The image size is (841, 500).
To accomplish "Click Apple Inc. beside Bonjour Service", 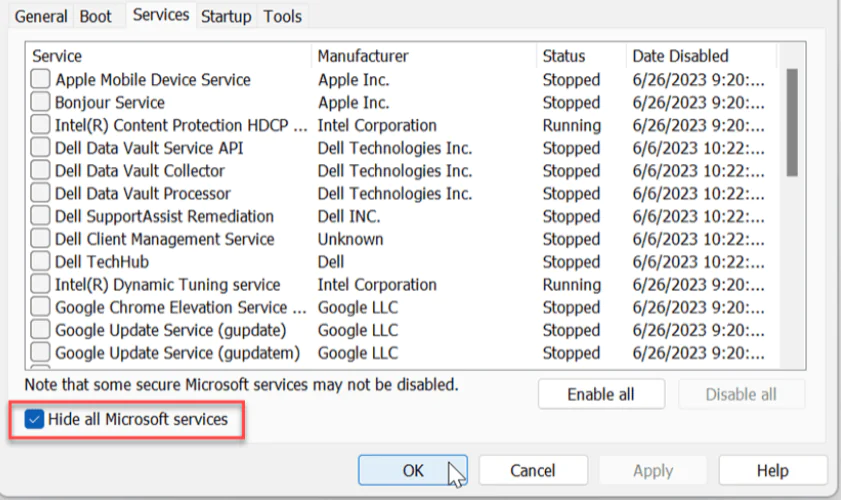I will pos(353,102).
